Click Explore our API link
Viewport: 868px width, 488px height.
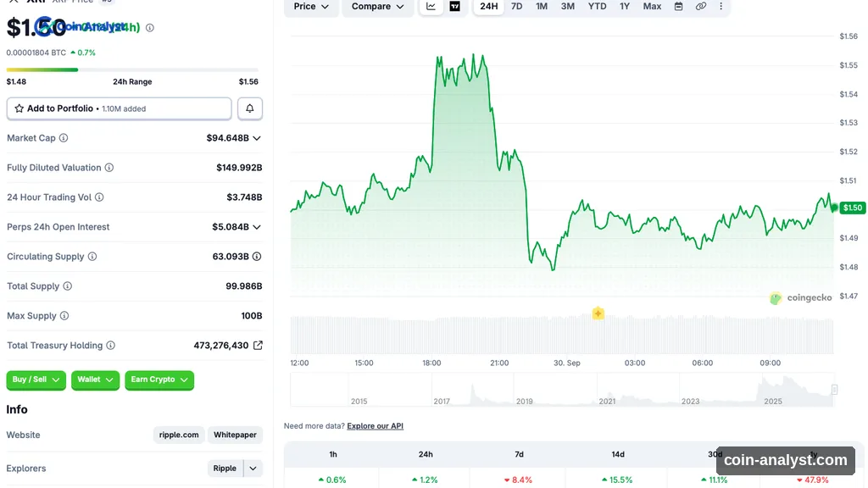coord(375,426)
